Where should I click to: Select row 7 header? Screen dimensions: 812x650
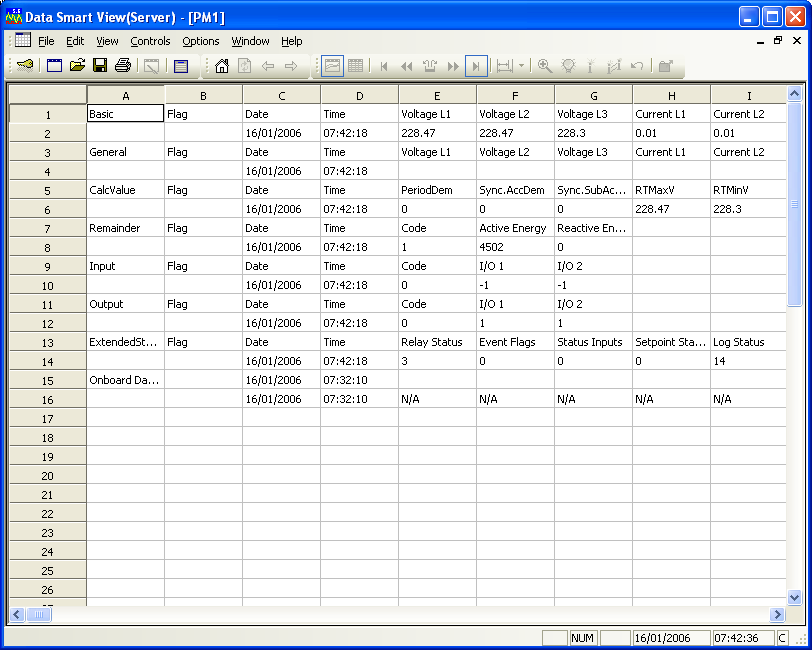[x=48, y=228]
